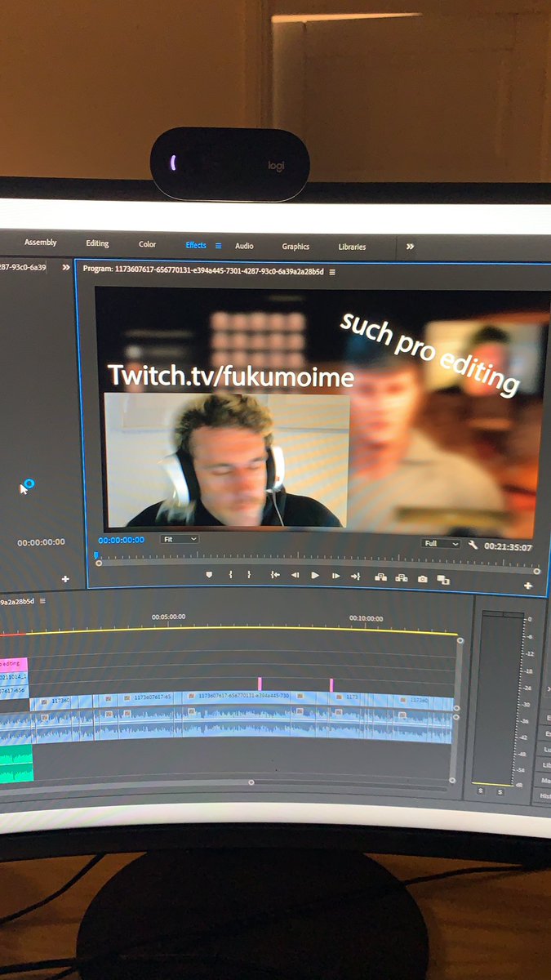Open Effects workspace menu icon
The image size is (551, 980).
tap(218, 245)
